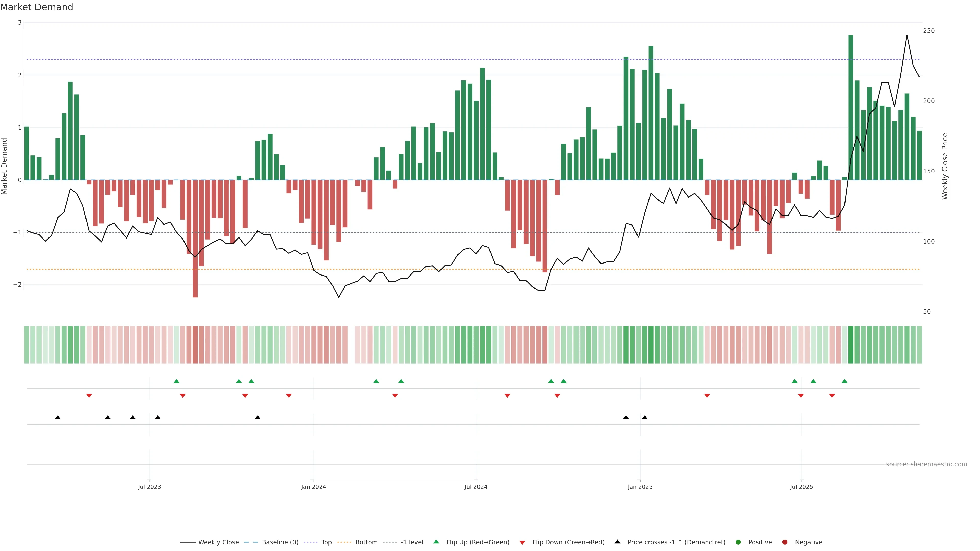The height and width of the screenshot is (551, 980).
Task: Toggle the Top line legend entry
Action: click(x=326, y=542)
